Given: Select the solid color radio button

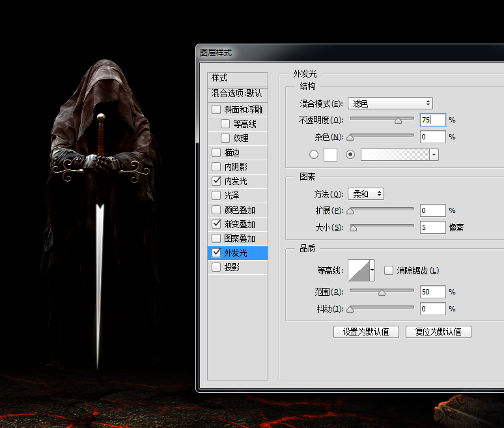Looking at the screenshot, I should 314,154.
